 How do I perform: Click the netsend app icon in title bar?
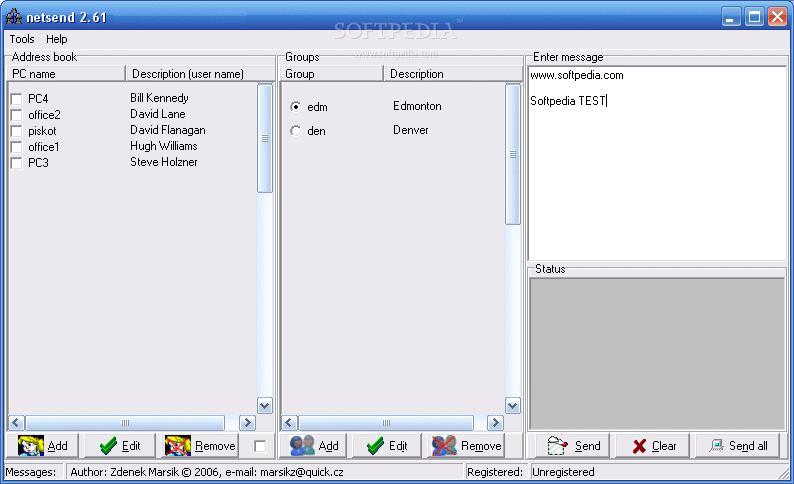(14, 17)
